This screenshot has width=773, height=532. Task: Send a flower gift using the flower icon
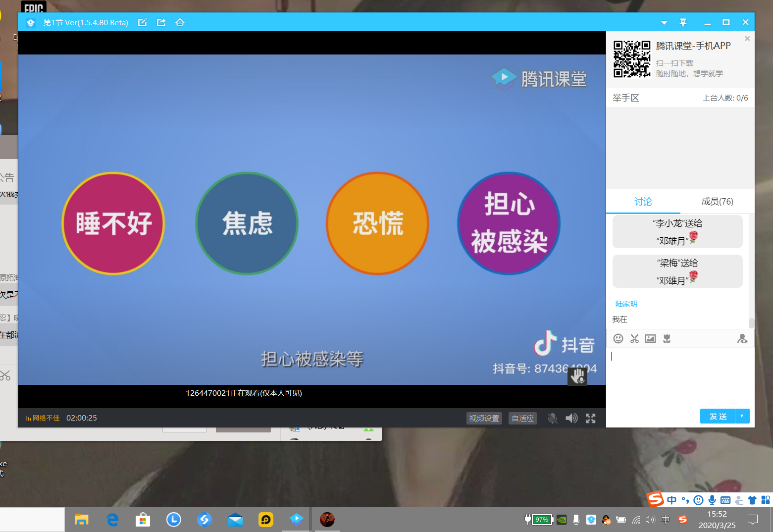tap(667, 339)
